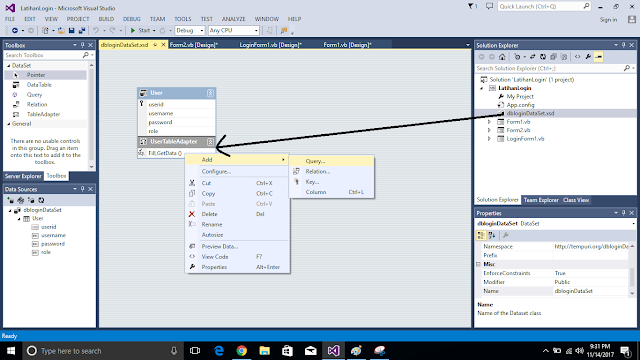Switch Properties grid to Alphabetical view
The height and width of the screenshot is (360, 640).
pos(492,235)
